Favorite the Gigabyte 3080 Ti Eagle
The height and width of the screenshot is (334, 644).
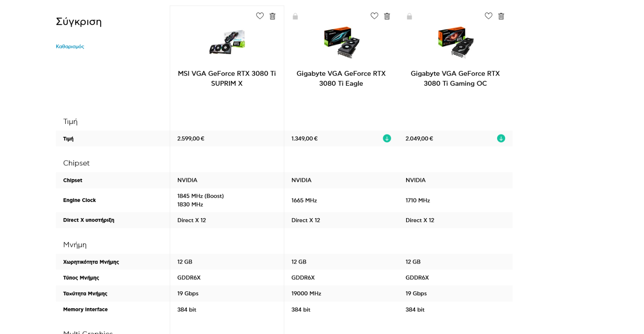pos(374,16)
